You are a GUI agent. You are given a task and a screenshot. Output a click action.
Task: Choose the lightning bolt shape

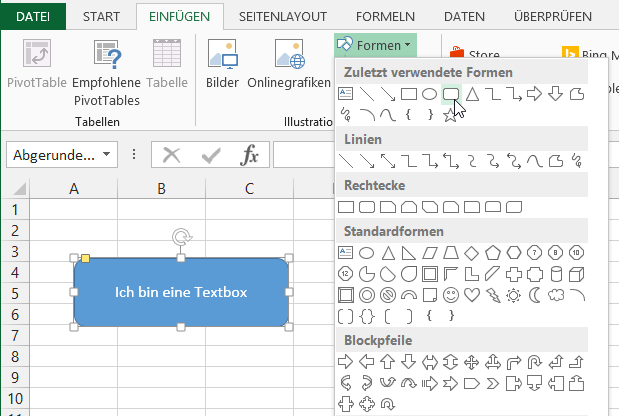click(x=493, y=295)
